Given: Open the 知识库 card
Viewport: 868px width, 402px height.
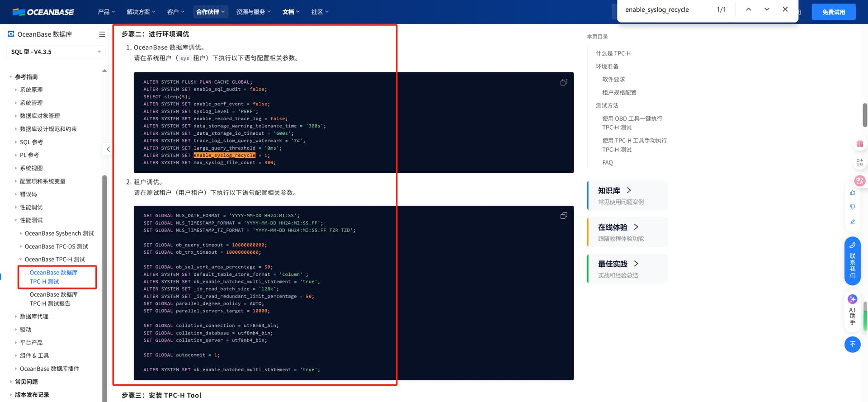Looking at the screenshot, I should 627,195.
